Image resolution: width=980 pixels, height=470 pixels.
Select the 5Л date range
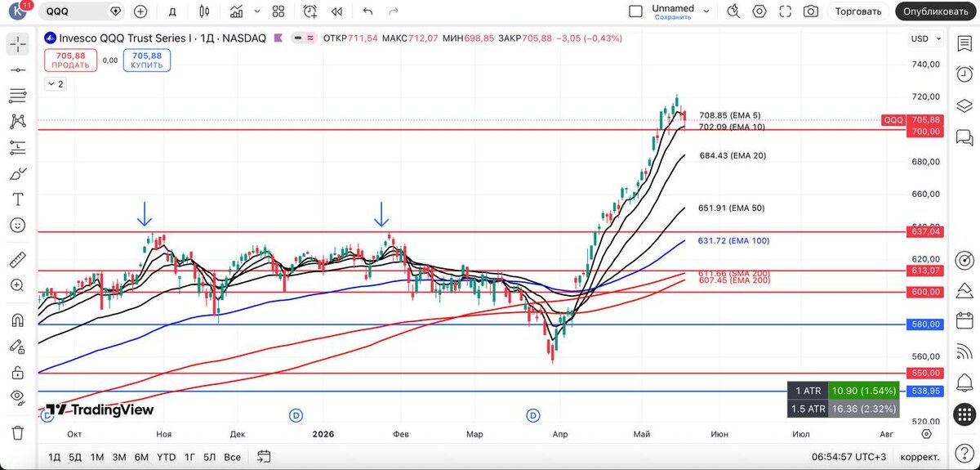point(210,456)
